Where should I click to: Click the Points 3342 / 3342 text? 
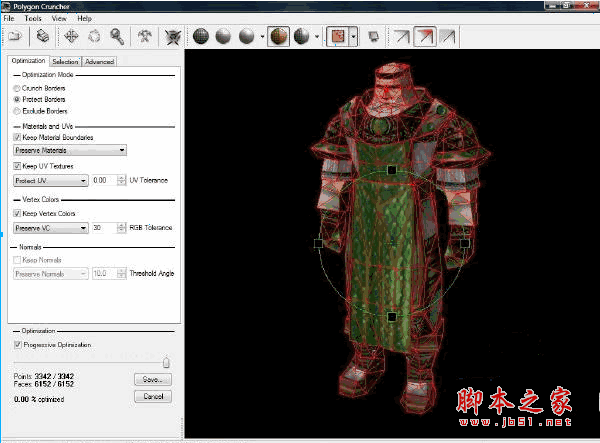[x=44, y=376]
